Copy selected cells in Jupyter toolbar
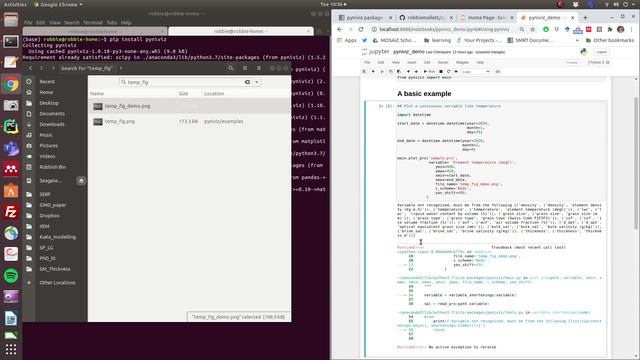The width and height of the screenshot is (640, 360). coord(391,71)
